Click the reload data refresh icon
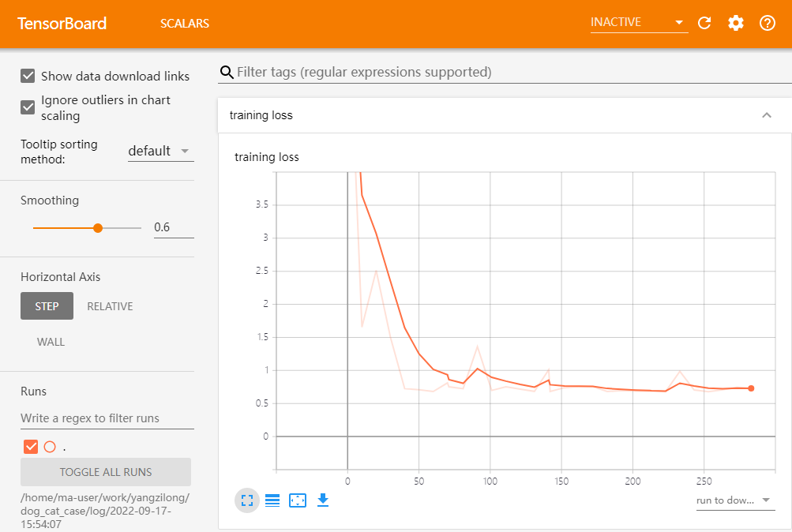The width and height of the screenshot is (792, 532). 705,23
